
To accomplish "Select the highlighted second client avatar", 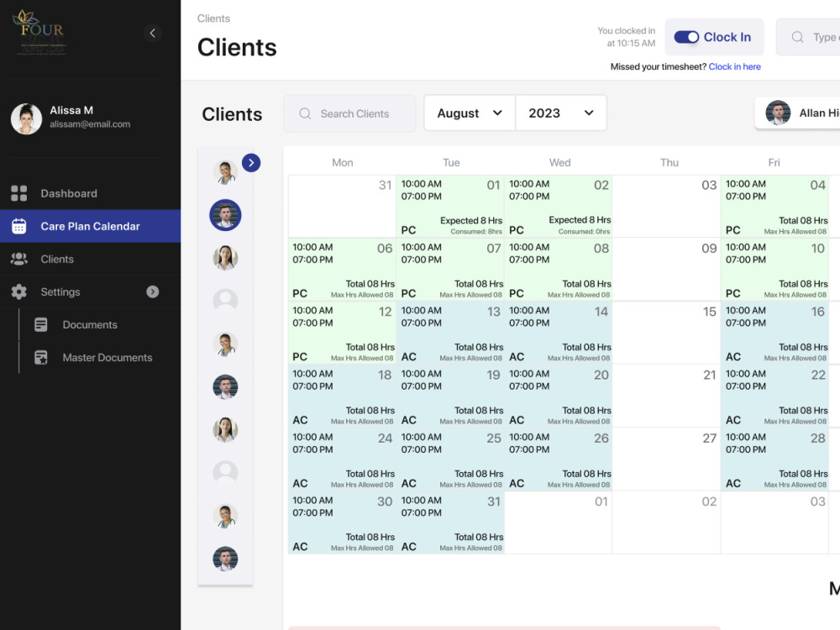I will [x=225, y=215].
